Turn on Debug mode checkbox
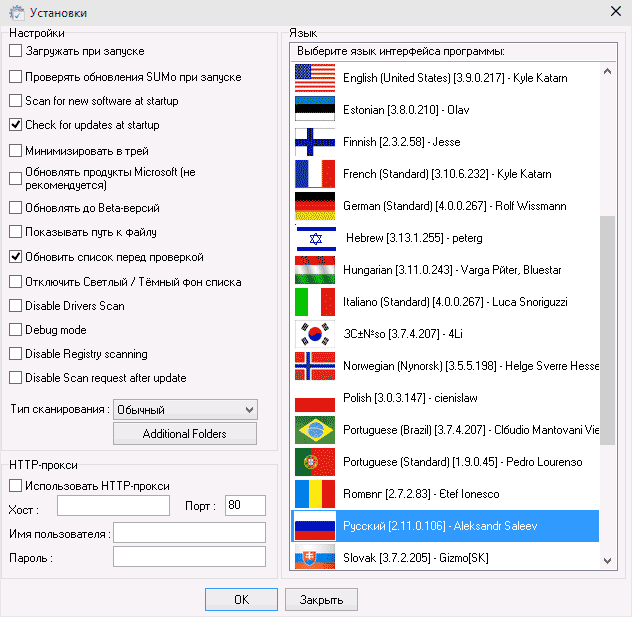Viewport: 632px width, 617px height. pyautogui.click(x=15, y=330)
